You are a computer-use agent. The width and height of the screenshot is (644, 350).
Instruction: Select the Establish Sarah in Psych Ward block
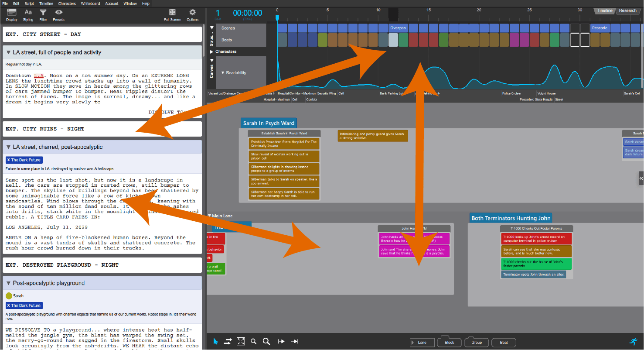coord(284,133)
